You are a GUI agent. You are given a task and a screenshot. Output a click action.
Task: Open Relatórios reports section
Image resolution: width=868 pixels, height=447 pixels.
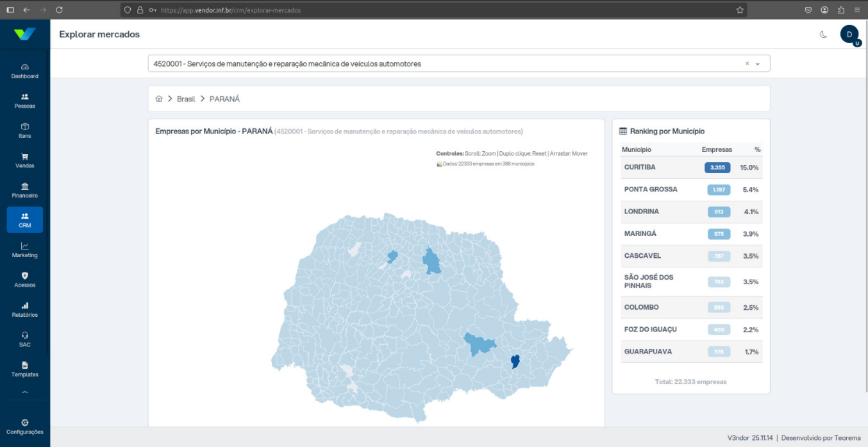click(25, 310)
